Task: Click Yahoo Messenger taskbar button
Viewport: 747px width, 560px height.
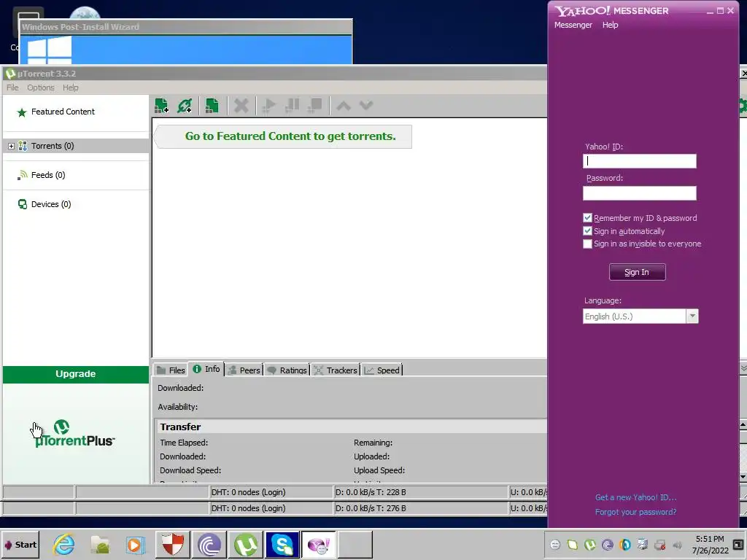Action: click(319, 544)
